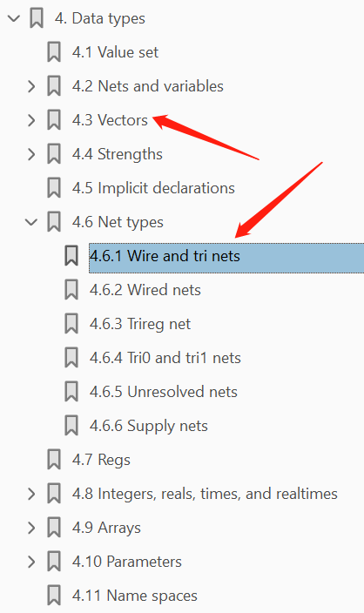Click bookmark icon for 4.11 Name spaces

[x=54, y=596]
